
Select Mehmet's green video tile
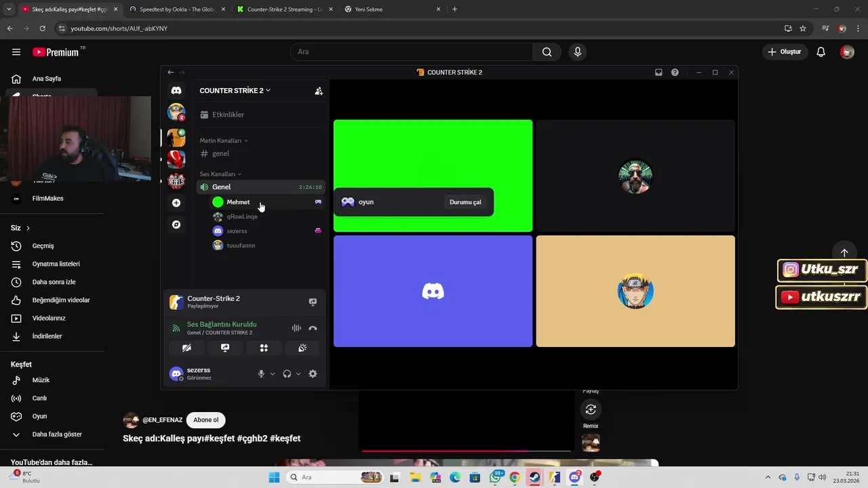click(433, 176)
